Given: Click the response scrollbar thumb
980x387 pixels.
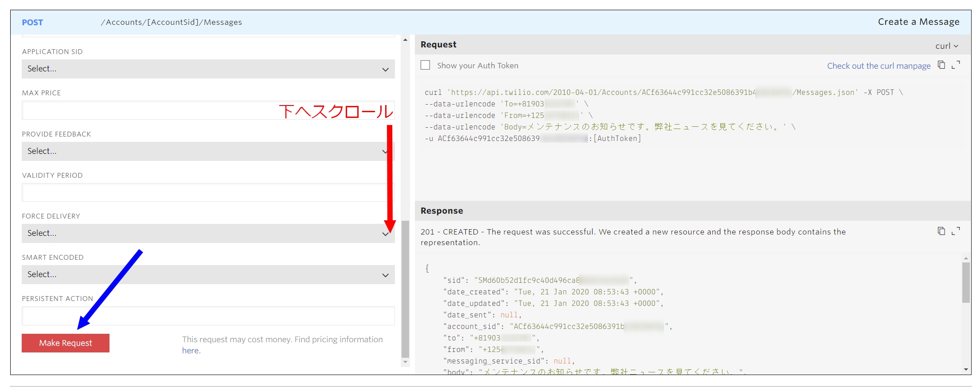Looking at the screenshot, I should pyautogui.click(x=966, y=282).
